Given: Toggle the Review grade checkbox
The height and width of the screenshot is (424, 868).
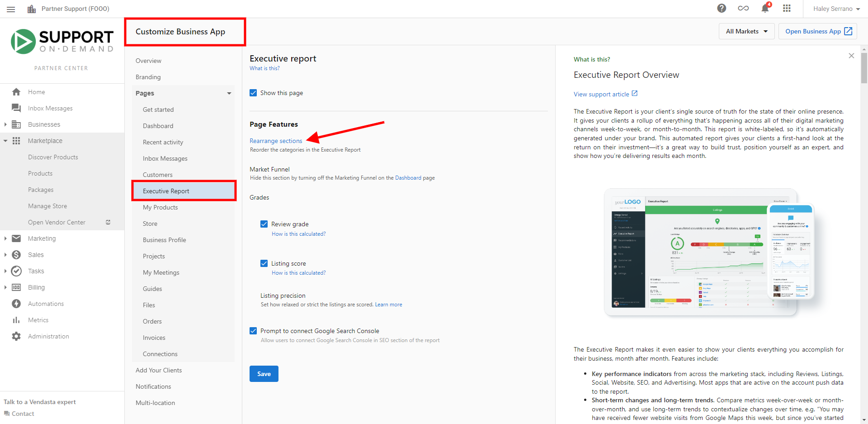Looking at the screenshot, I should pos(264,224).
